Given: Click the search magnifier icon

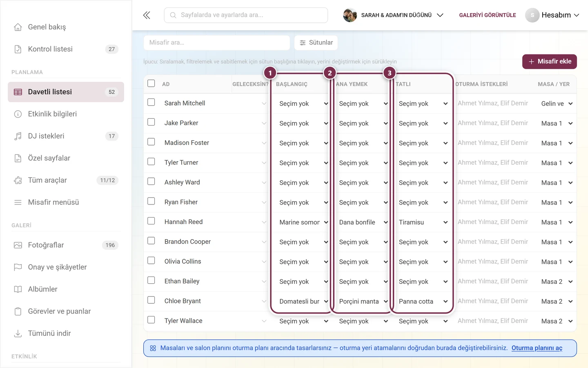Looking at the screenshot, I should click(x=173, y=15).
